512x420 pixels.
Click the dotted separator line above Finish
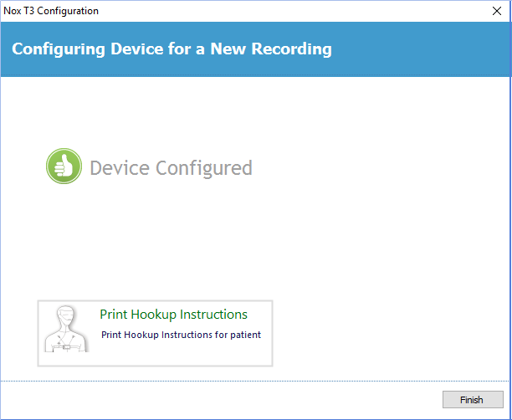click(251, 381)
